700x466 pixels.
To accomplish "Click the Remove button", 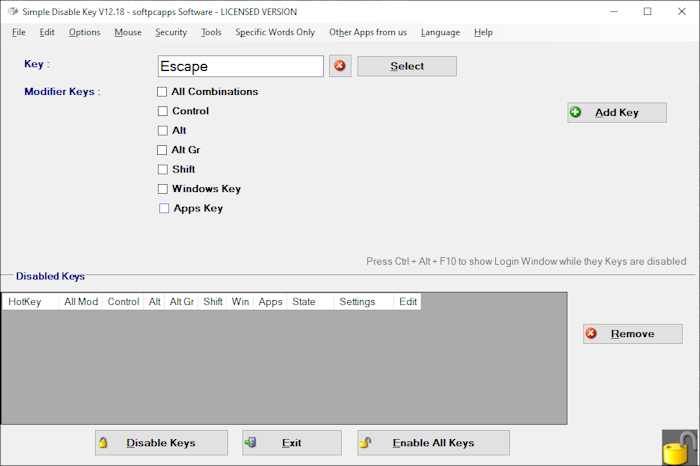I will click(x=632, y=334).
